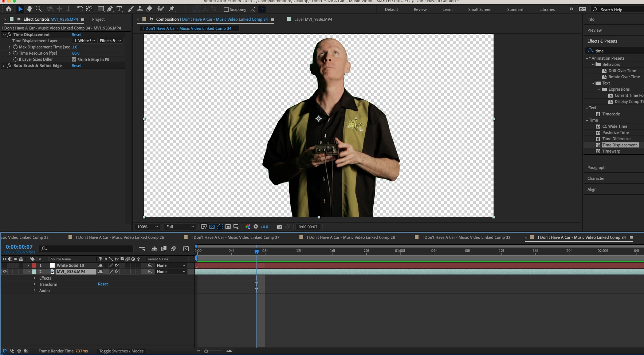Click the Fast Previews icon in viewer
The image size is (644, 355).
pyautogui.click(x=204, y=226)
